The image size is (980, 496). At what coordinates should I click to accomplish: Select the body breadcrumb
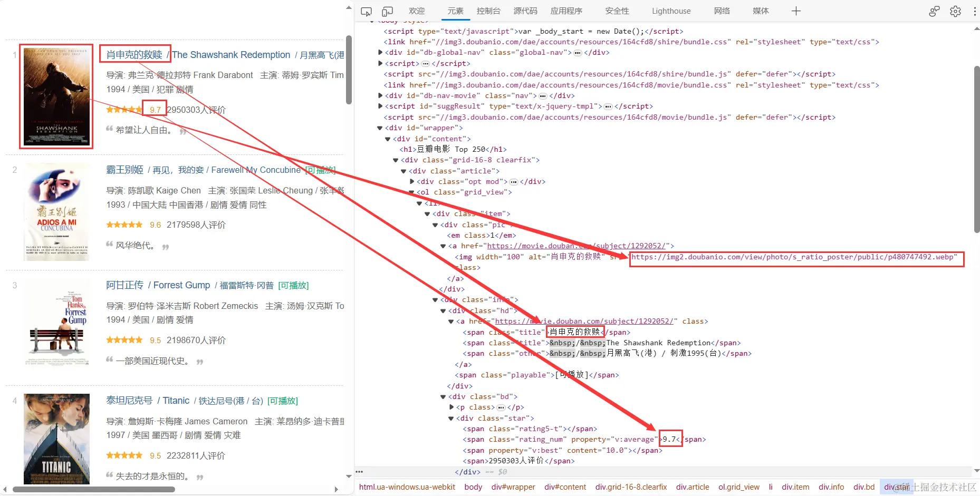coord(473,487)
